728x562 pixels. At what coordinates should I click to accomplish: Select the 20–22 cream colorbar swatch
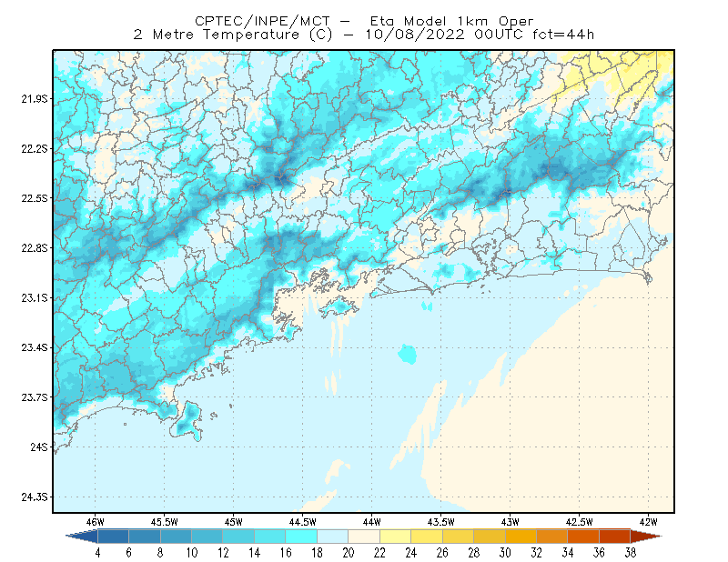[x=364, y=537]
